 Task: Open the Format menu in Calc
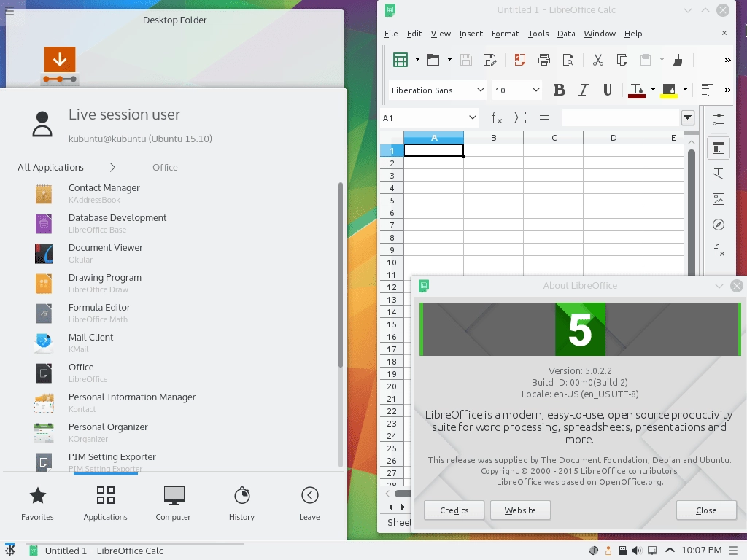[506, 34]
